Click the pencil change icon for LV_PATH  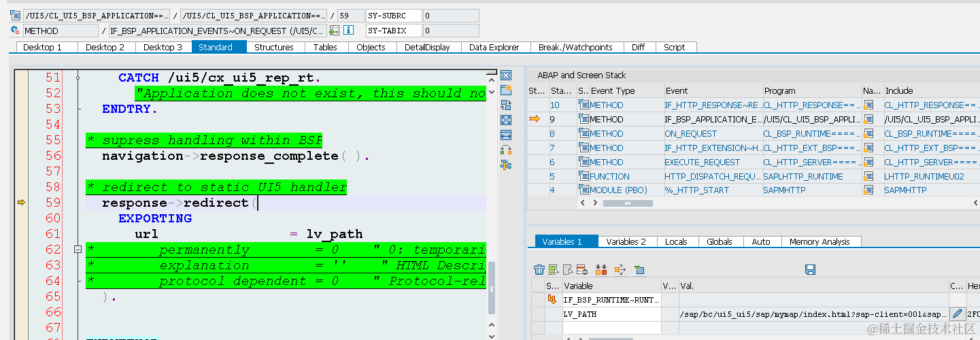click(958, 313)
